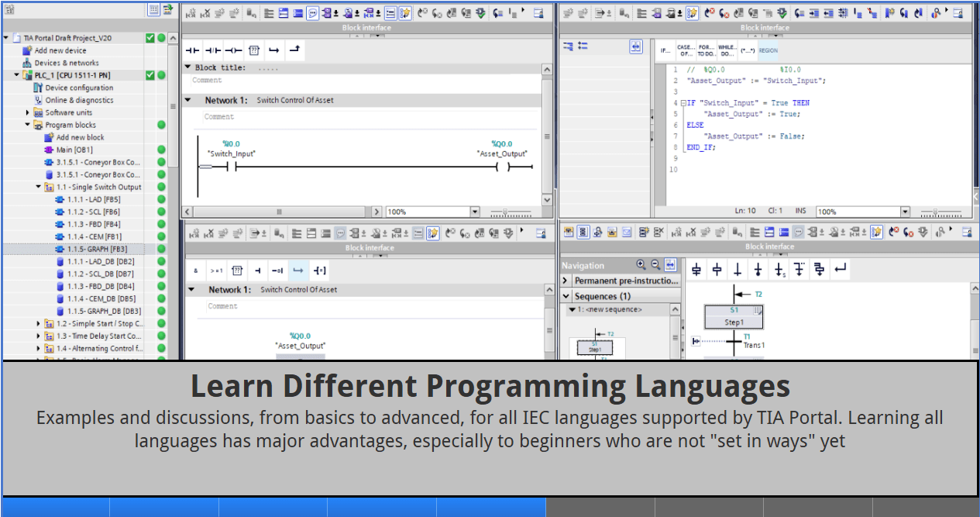Image resolution: width=980 pixels, height=517 pixels.
Task: Select 1.1.2 - SCL [FB6] block in tree
Action: [x=93, y=212]
